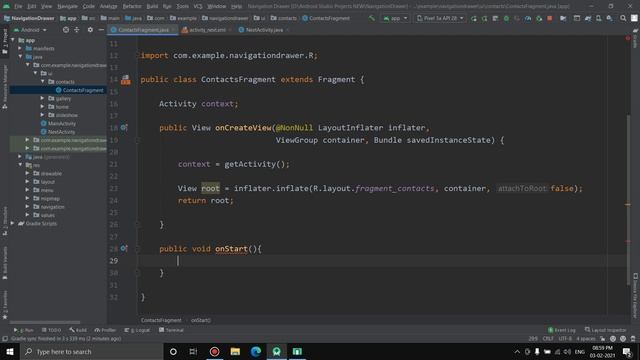Open the Refactor menu
The image size is (640, 360).
click(x=131, y=6)
